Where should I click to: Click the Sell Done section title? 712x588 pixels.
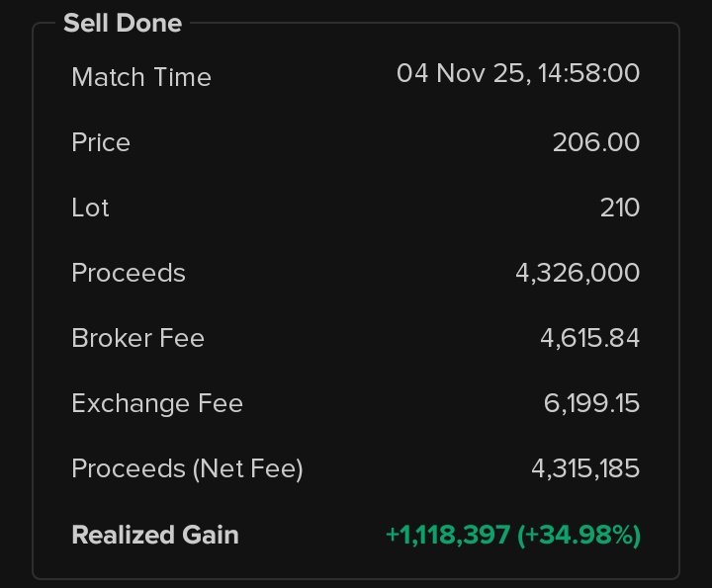(x=123, y=23)
